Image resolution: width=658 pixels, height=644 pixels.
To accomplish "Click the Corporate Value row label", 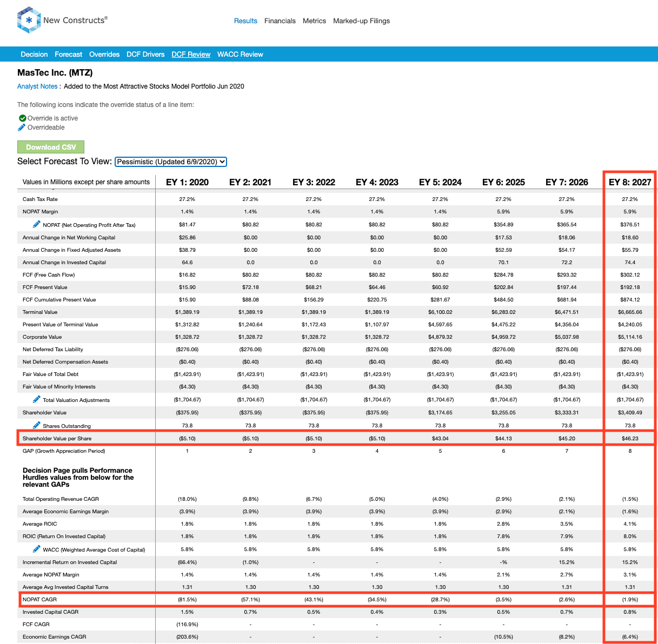I will pyautogui.click(x=42, y=337).
